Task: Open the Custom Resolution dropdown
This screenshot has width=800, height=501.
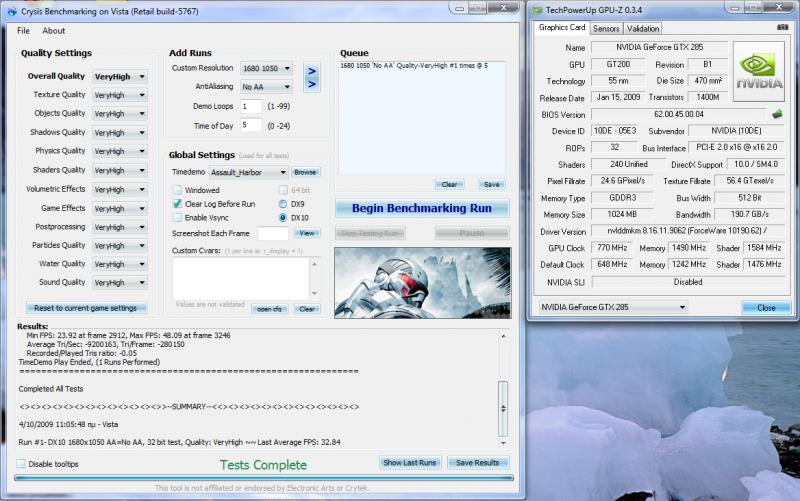Action: click(266, 68)
